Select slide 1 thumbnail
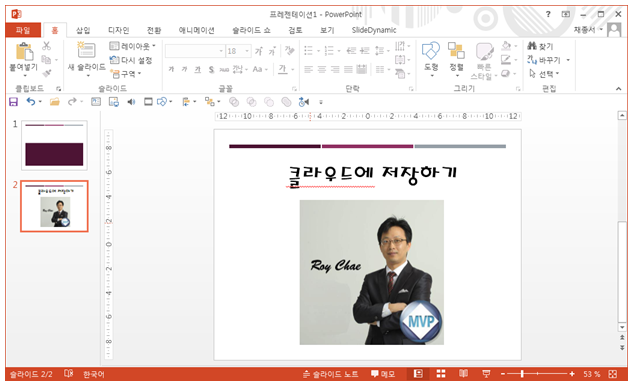Screen dimensions: 635x386 54,145
